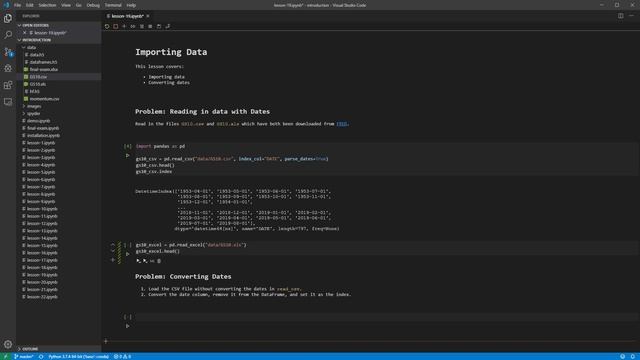Add a cell using notebook toolbar plus
The height and width of the screenshot is (360, 640).
pyautogui.click(x=124, y=26)
